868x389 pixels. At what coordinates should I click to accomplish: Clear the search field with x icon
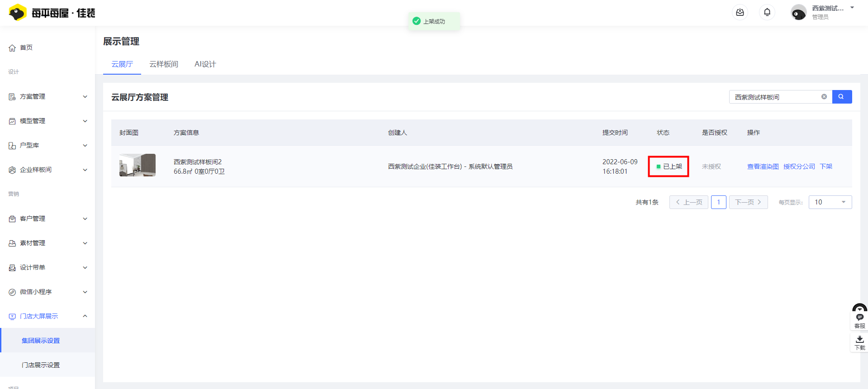824,97
